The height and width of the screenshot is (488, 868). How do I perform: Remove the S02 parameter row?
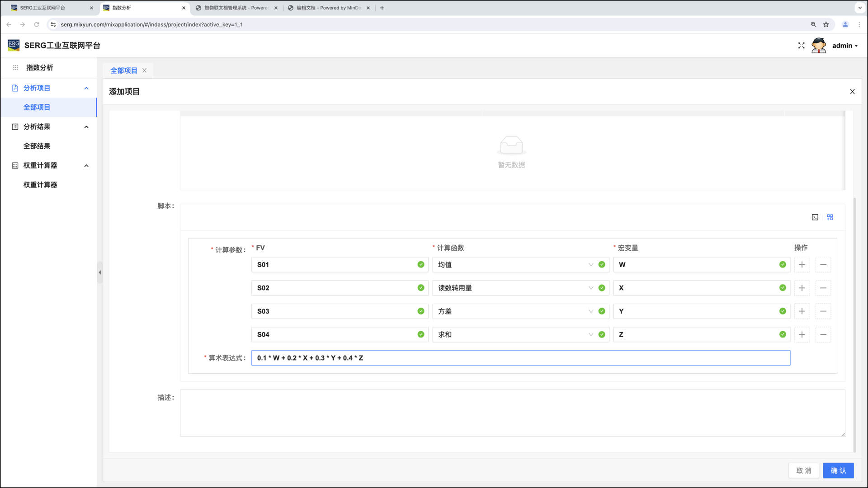pyautogui.click(x=823, y=288)
